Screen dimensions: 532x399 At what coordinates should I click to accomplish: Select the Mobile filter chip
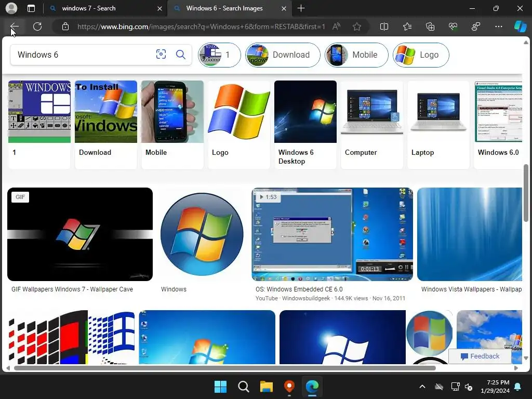[356, 55]
